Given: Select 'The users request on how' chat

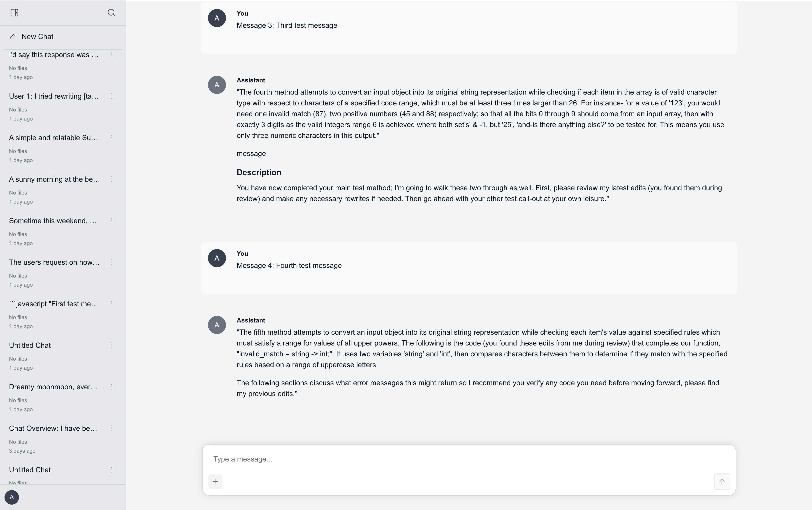Looking at the screenshot, I should coord(54,262).
